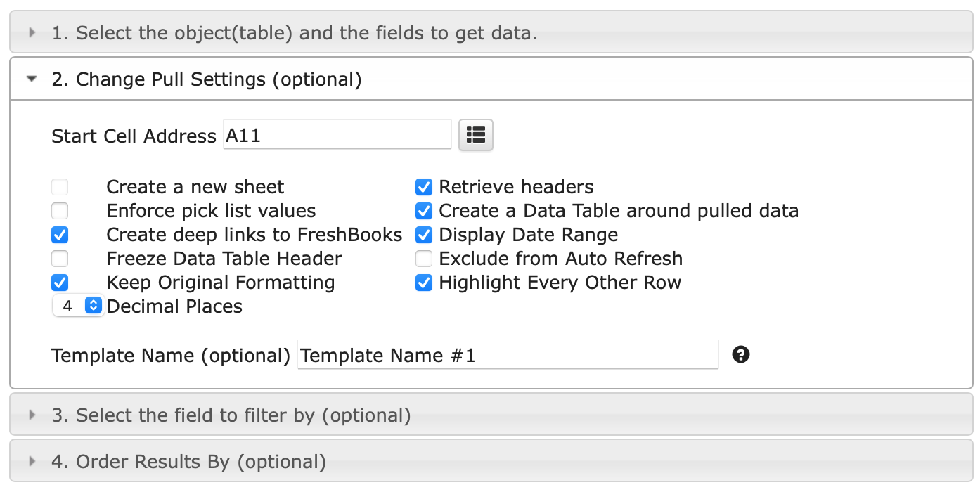Enable Freeze Data Table Header
The image size is (980, 485).
coord(60,259)
